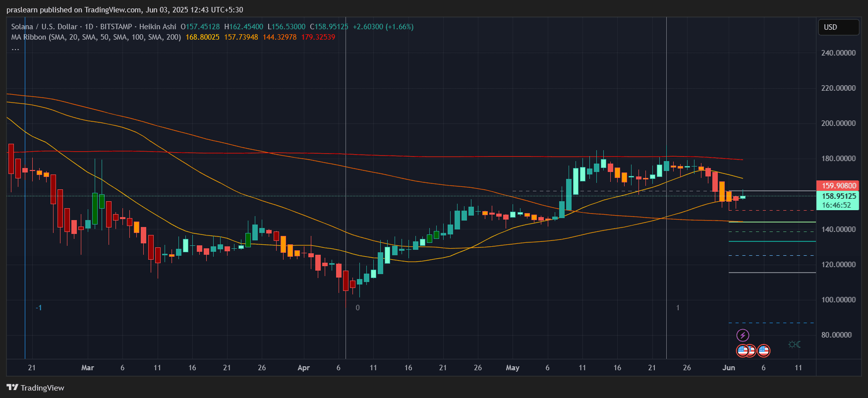Click the teal sun and moon icon
Screen dimensions: 868x398
[x=795, y=344]
